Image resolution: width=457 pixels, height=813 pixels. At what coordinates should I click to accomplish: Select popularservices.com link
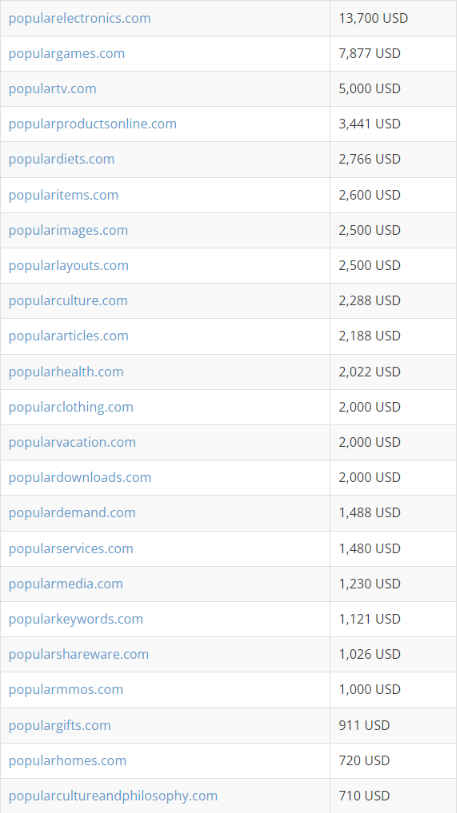[71, 549]
